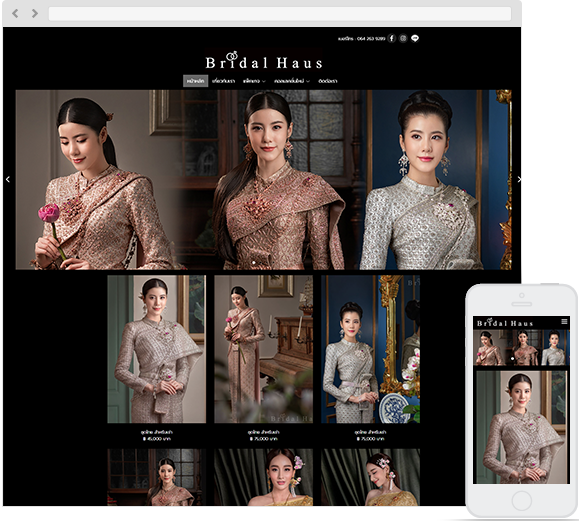Image resolution: width=579 pixels, height=521 pixels.
Task: Click the Bridal Haus logo on desktop site
Action: click(x=264, y=61)
